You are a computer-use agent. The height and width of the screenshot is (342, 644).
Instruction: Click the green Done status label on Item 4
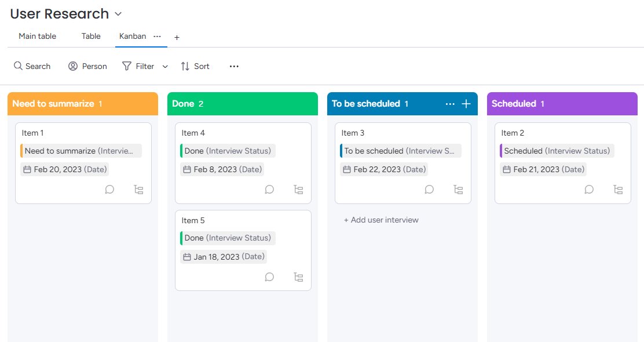click(228, 150)
